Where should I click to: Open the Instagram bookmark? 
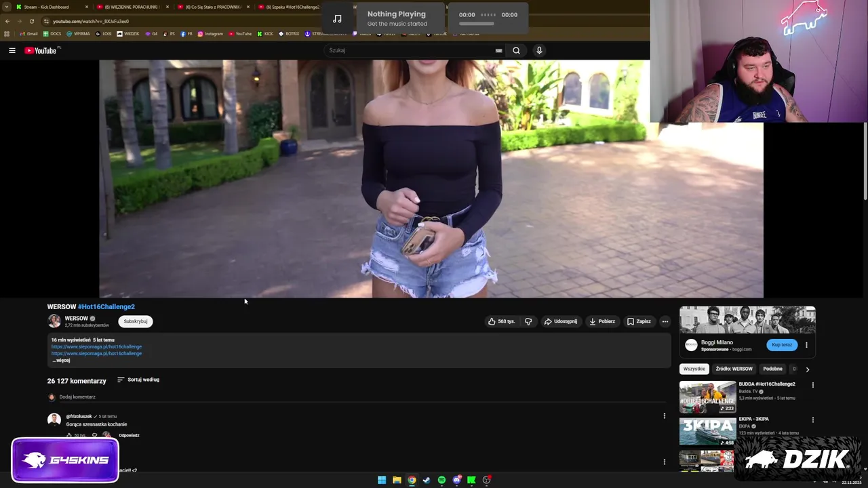tap(210, 33)
